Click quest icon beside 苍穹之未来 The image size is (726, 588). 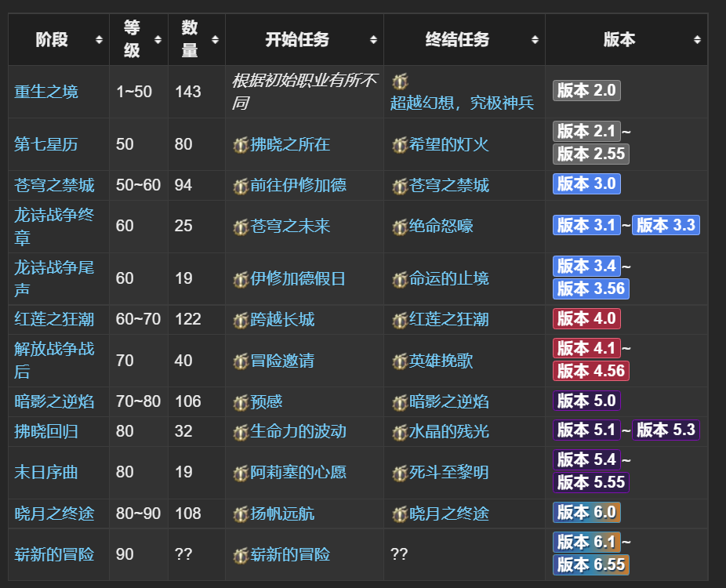tap(241, 227)
